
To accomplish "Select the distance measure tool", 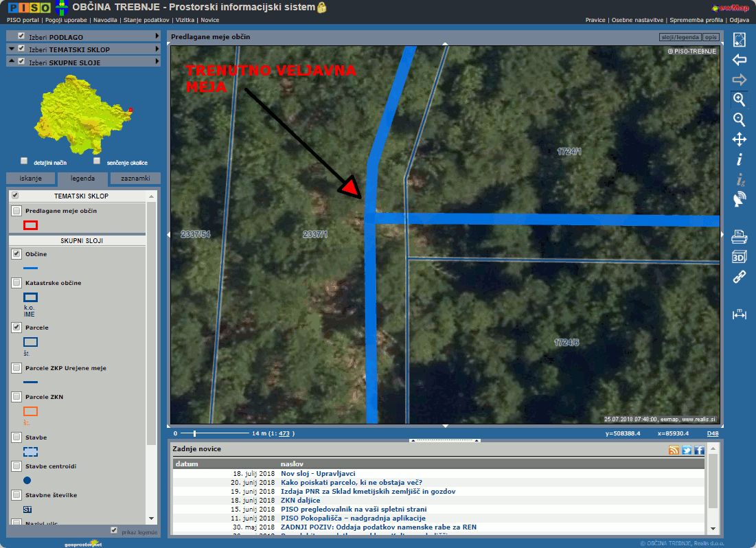I will (739, 314).
